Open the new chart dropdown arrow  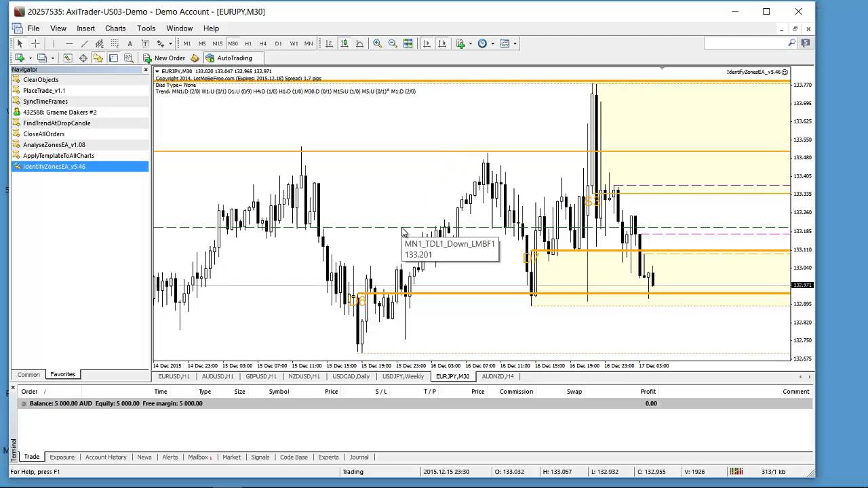click(x=31, y=58)
